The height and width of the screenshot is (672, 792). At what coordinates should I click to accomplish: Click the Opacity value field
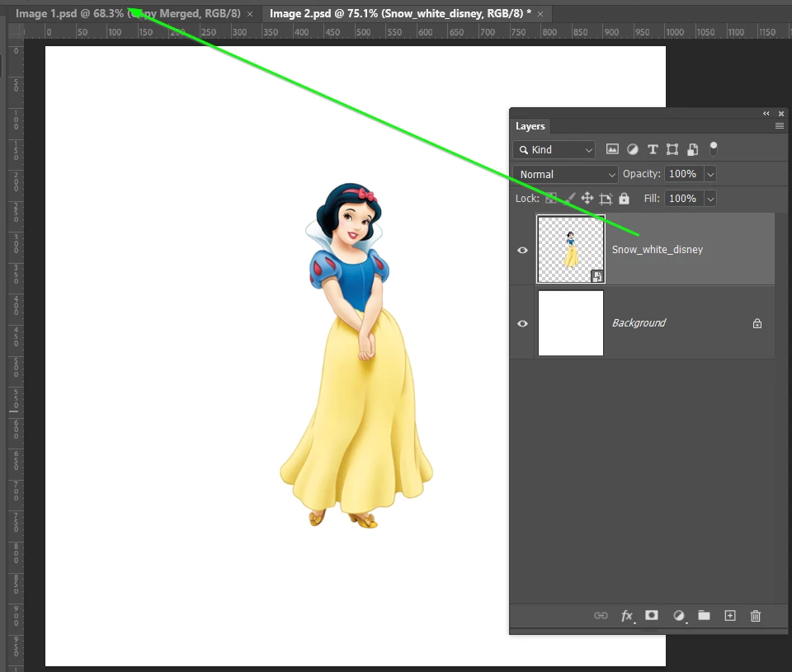[683, 174]
